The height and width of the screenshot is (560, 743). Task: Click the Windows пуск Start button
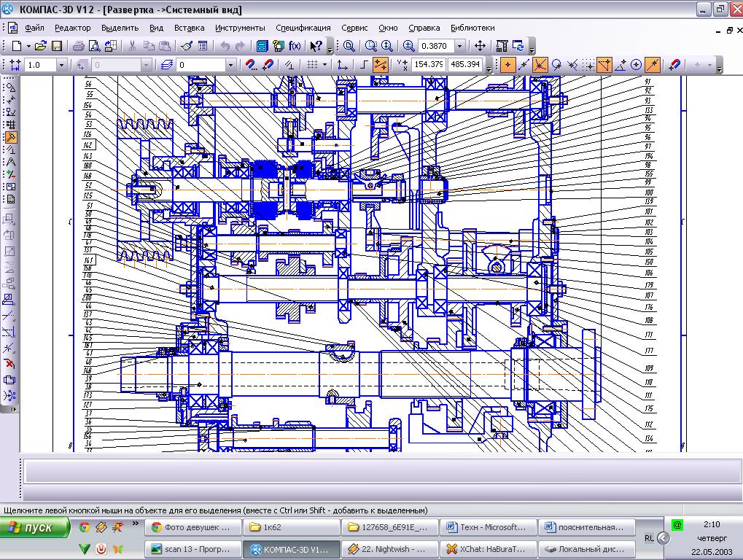tap(36, 527)
